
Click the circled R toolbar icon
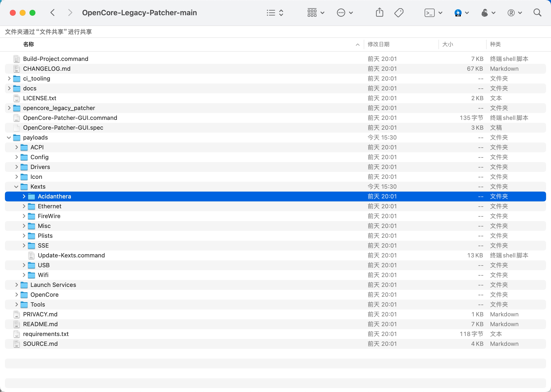tap(511, 13)
